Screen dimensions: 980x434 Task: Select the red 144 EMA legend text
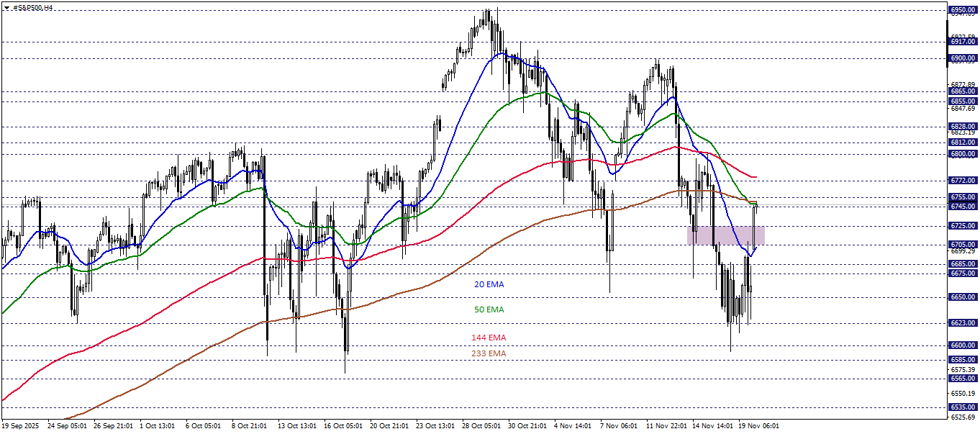tap(489, 337)
